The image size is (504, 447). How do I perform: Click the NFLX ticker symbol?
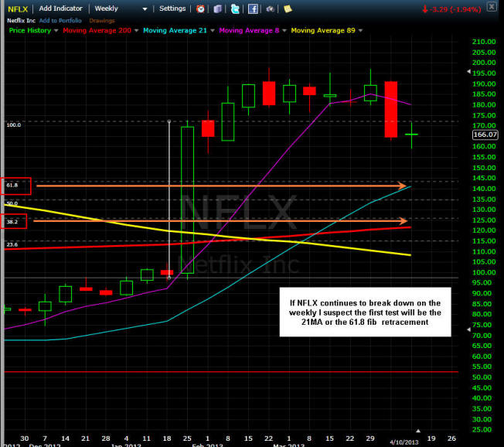coord(18,9)
